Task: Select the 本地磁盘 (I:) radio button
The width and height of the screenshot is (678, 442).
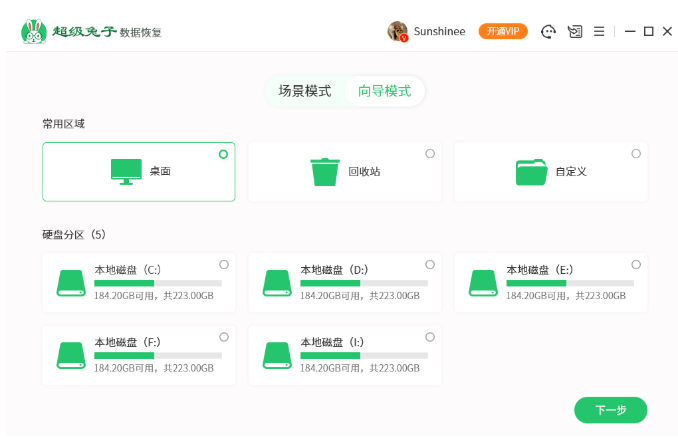Action: pyautogui.click(x=430, y=337)
